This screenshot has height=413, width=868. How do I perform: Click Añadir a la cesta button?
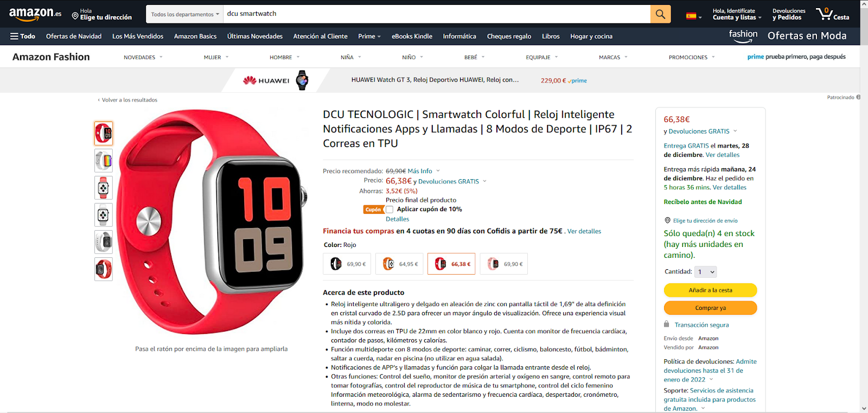[710, 290]
